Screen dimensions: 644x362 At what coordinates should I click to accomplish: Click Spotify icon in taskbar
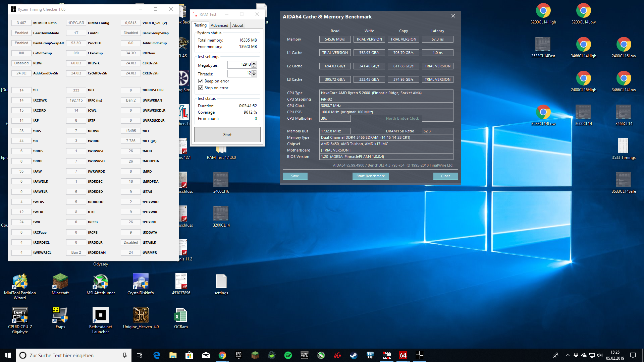point(288,355)
